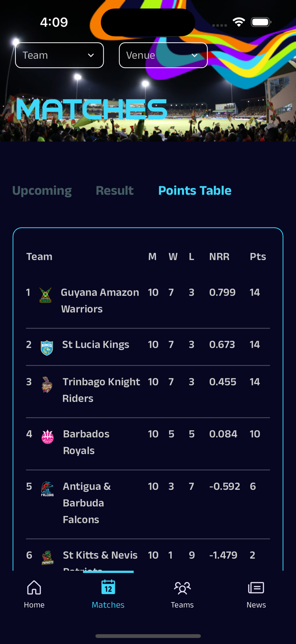Open the News newspaper icon
This screenshot has height=644, width=296.
pos(256,587)
